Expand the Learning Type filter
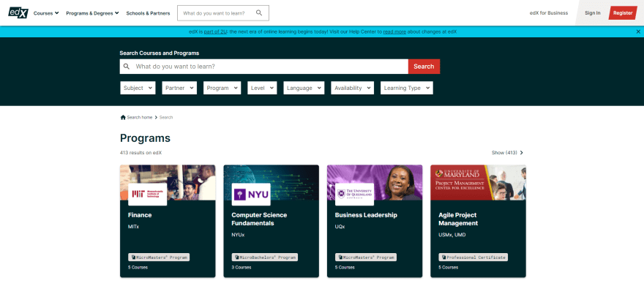This screenshot has width=644, height=286. click(407, 88)
